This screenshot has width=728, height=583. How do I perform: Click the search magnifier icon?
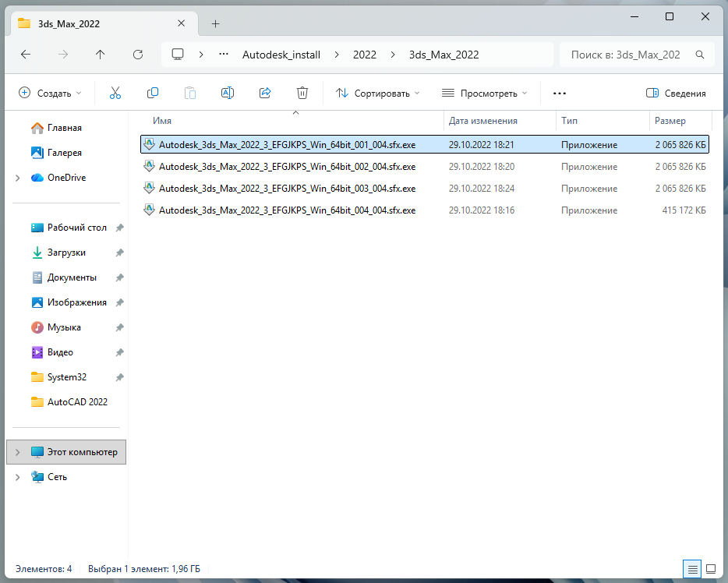click(700, 55)
